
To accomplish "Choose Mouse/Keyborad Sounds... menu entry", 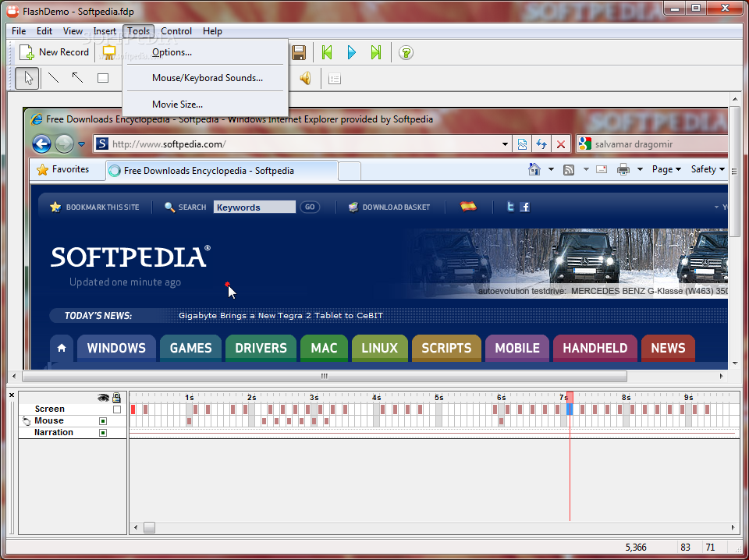I will tap(205, 78).
